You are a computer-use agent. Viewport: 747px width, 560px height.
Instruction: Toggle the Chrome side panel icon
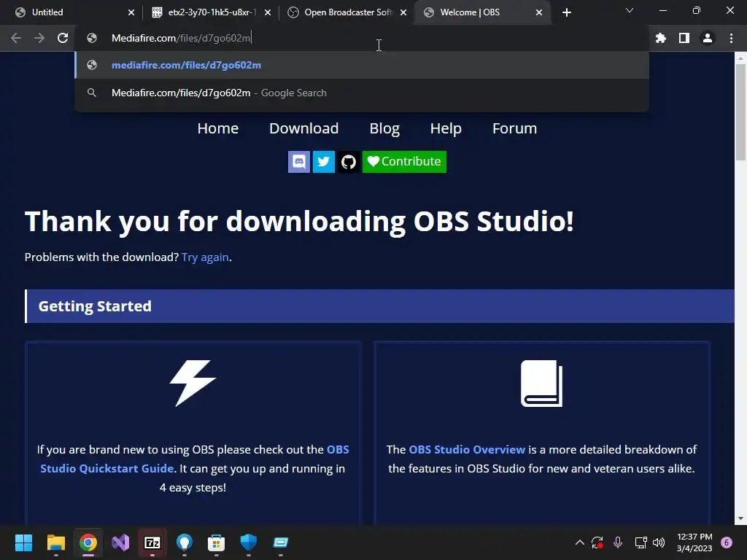click(684, 38)
